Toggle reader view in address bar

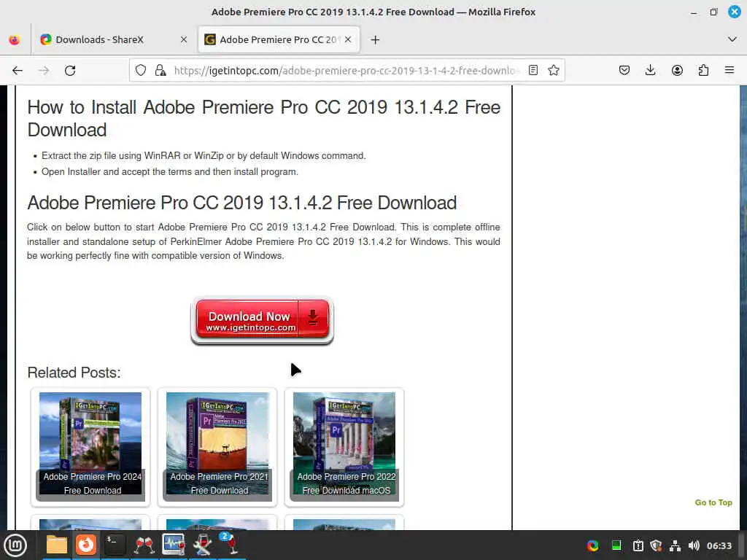533,71
